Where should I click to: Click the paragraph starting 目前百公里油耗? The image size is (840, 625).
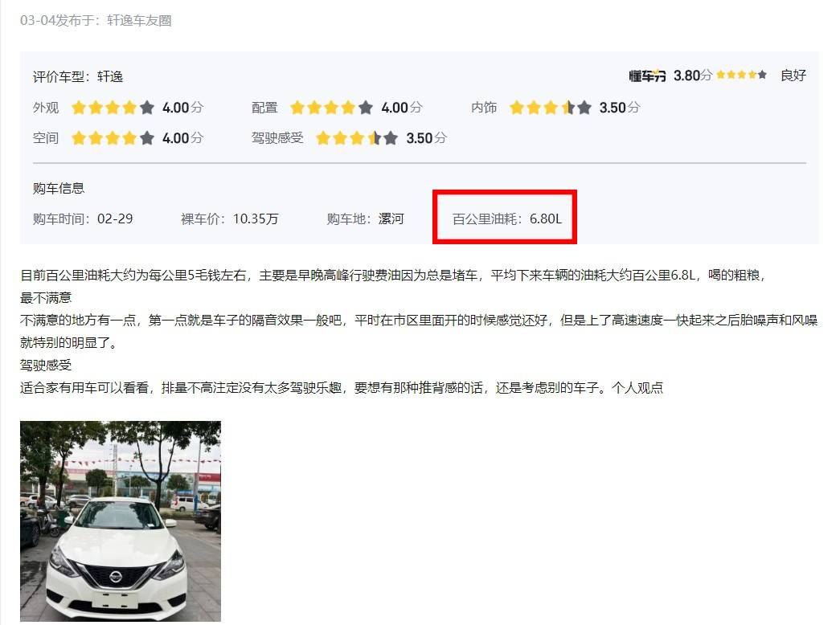click(394, 276)
